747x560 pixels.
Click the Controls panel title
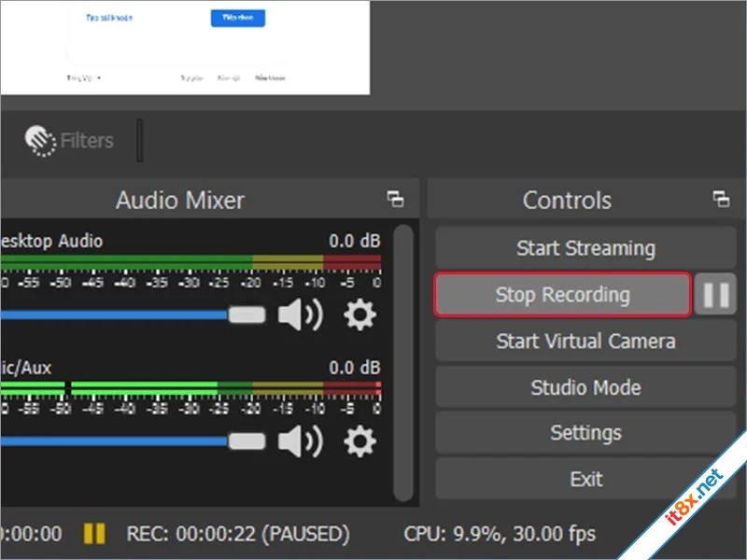click(567, 201)
